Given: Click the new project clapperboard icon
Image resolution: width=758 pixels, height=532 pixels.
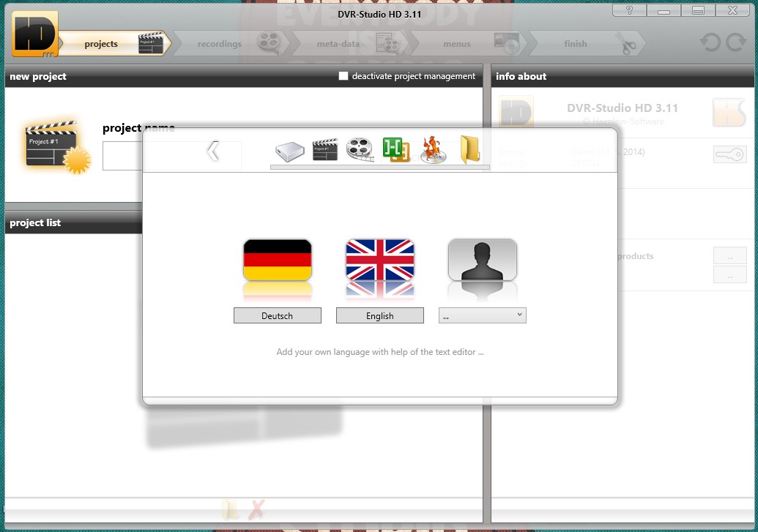Looking at the screenshot, I should 57,146.
